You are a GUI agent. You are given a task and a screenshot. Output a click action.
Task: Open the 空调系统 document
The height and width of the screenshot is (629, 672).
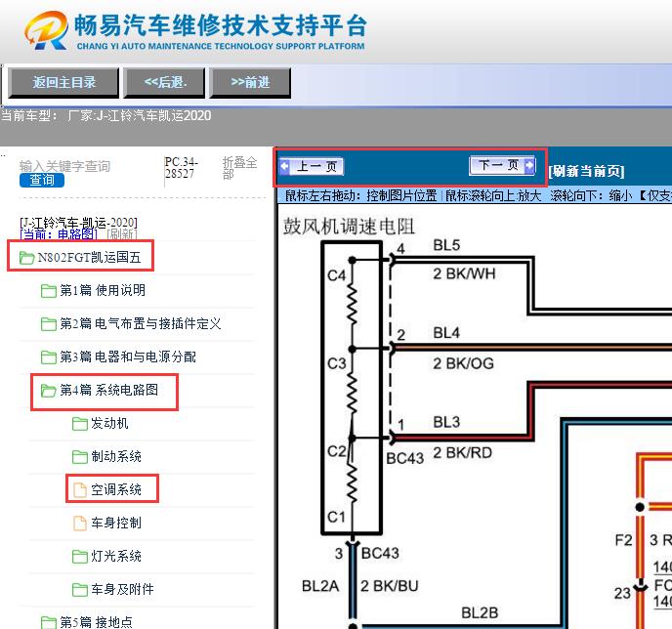click(115, 489)
